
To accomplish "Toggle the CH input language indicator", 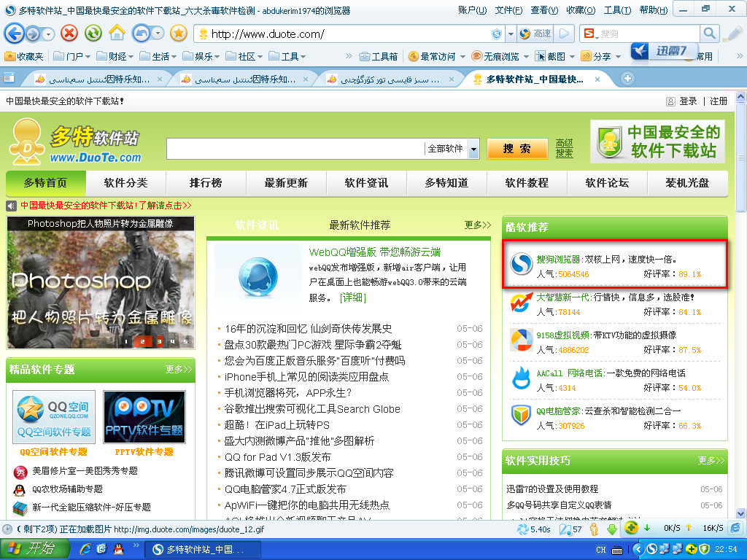I will (601, 550).
